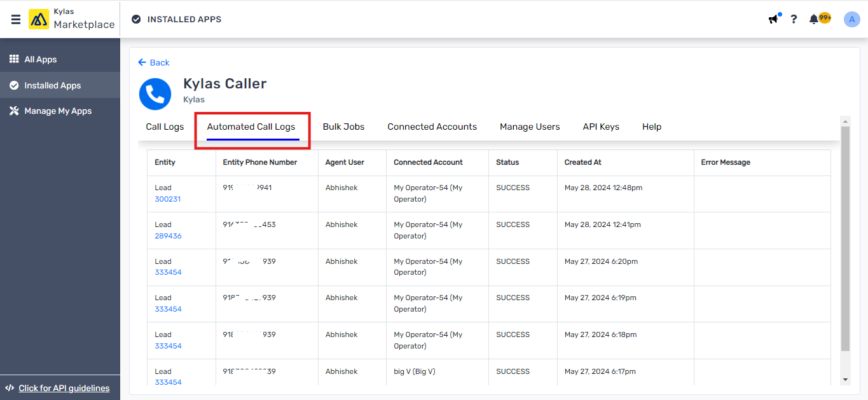
Task: Open lead 333454 created at 6:20pm
Action: coord(168,272)
